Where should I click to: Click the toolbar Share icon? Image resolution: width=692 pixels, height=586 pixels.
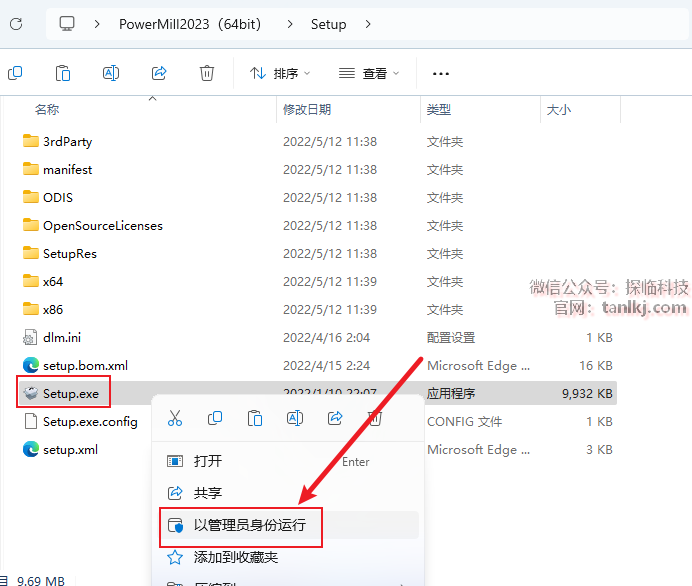coord(159,73)
